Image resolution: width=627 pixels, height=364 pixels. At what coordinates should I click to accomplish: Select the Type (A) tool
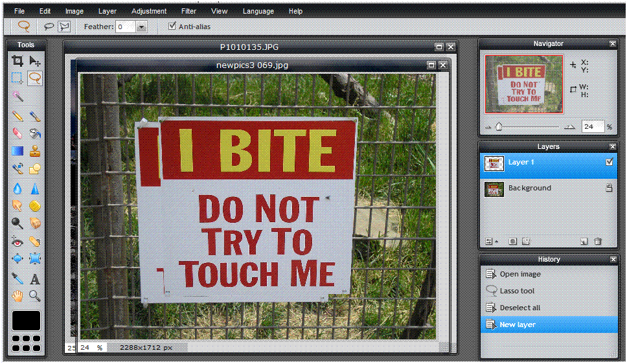tap(35, 279)
